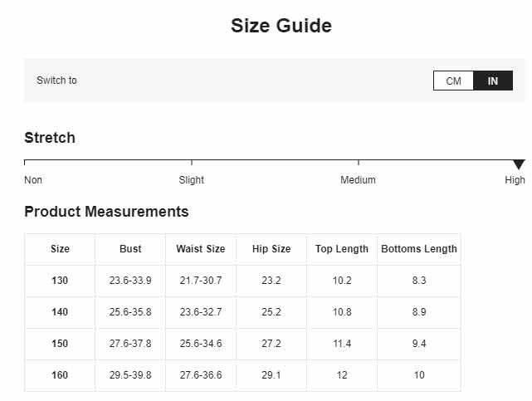The height and width of the screenshot is (401, 532).
Task: Select the Bottoms Length column header
Action: coord(419,249)
